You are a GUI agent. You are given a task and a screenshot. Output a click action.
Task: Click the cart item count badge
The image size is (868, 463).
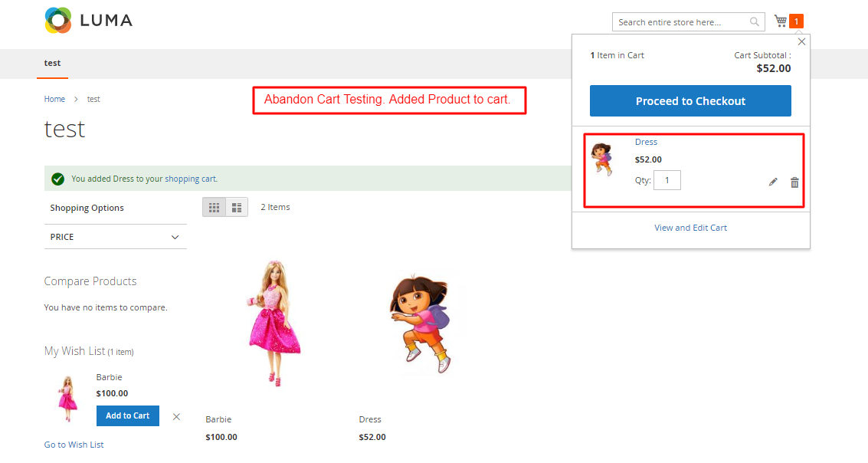point(796,21)
